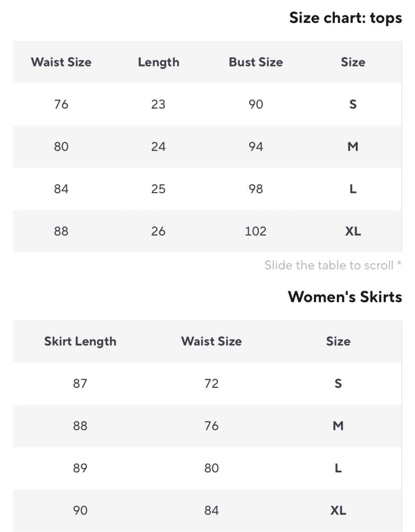Click the 'Women's Skirts' heading
This screenshot has height=532, width=415.
[x=344, y=296]
